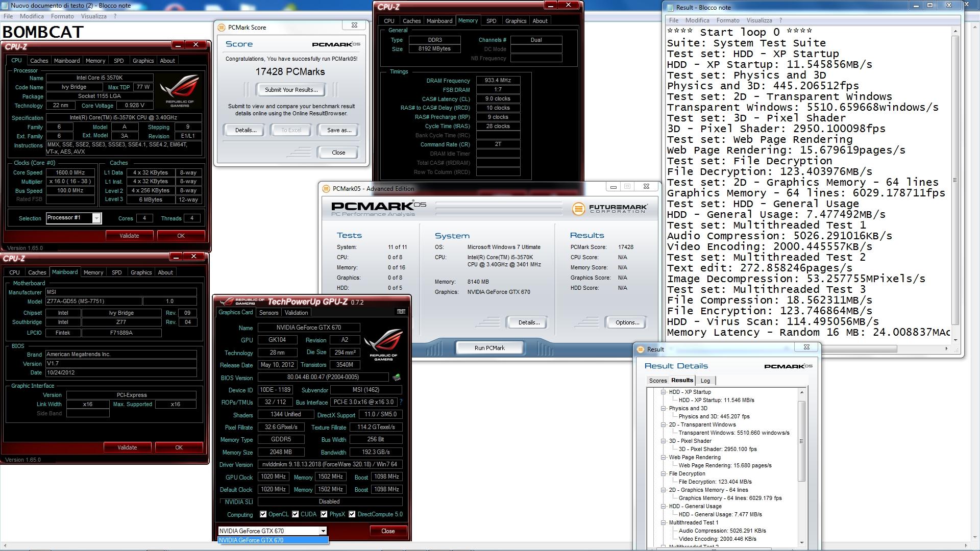Click the GPU-Z Name field
980x551 pixels.
tap(309, 328)
